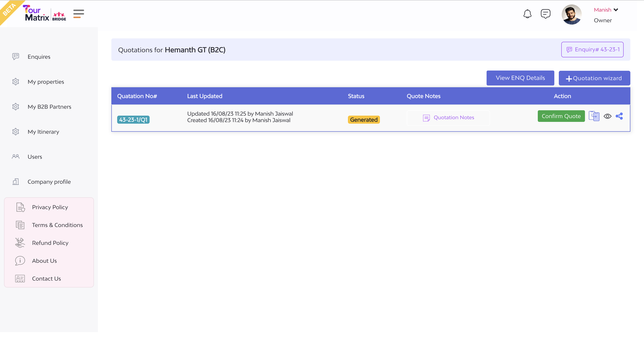Image resolution: width=644 pixels, height=350 pixels.
Task: Click the Confirm Quote button
Action: (x=561, y=116)
